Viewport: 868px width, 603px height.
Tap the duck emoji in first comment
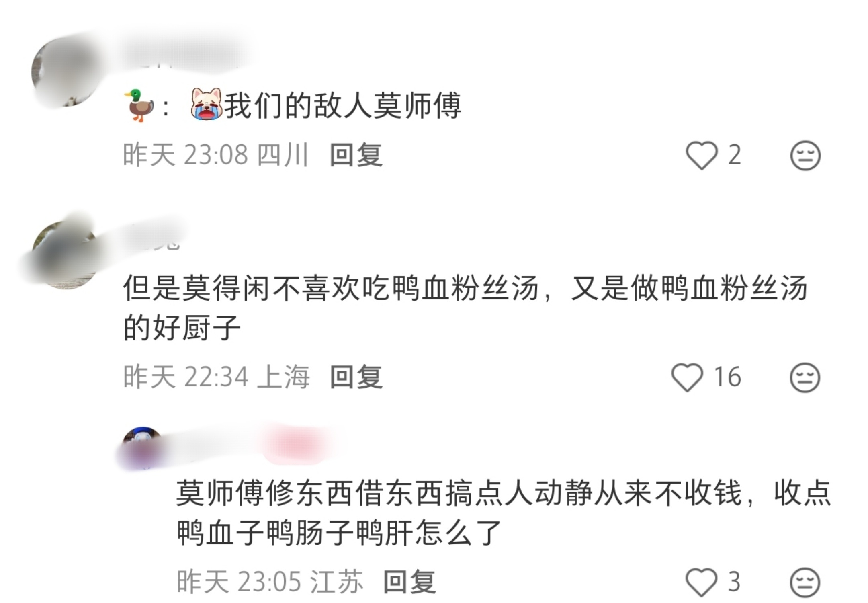(139, 105)
